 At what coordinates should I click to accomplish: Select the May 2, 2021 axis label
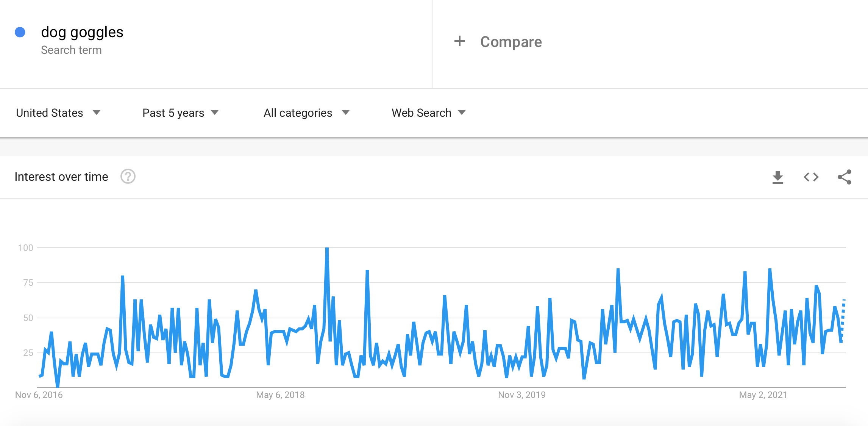coord(763,395)
